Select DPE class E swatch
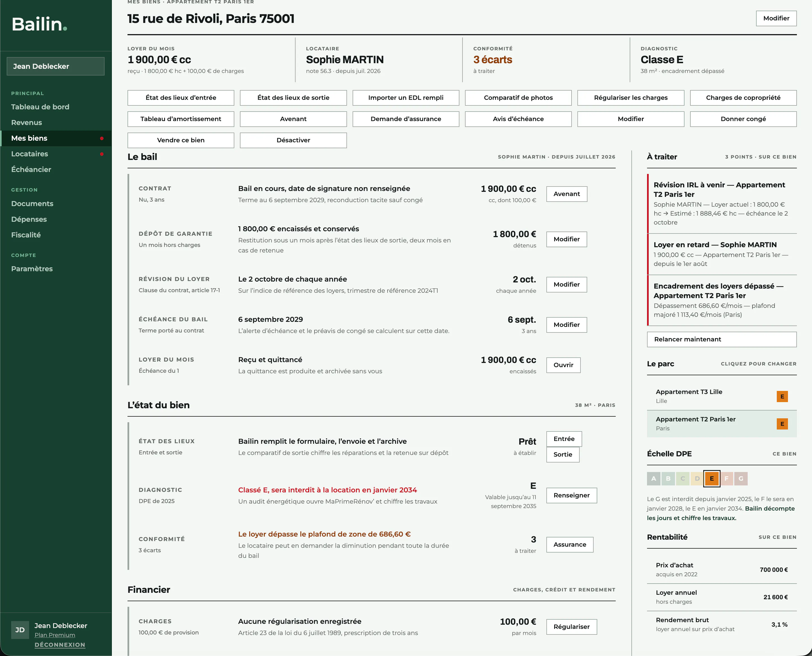The image size is (812, 656). pos(712,478)
